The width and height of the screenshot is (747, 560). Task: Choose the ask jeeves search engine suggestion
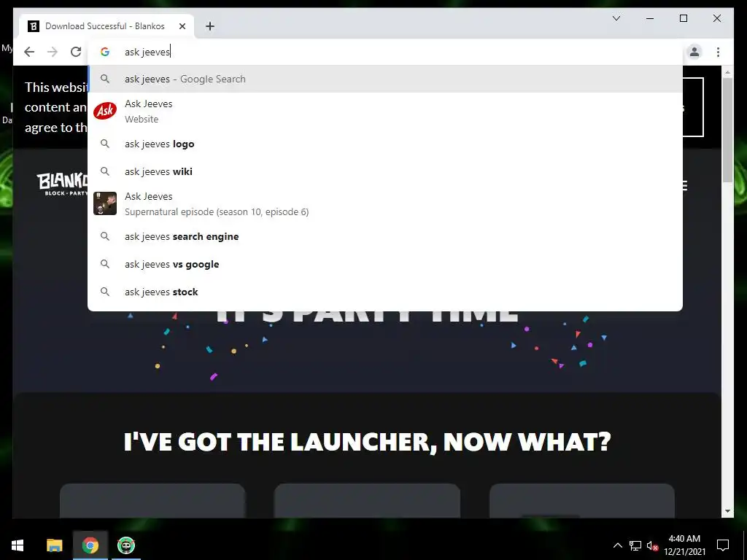click(x=385, y=237)
